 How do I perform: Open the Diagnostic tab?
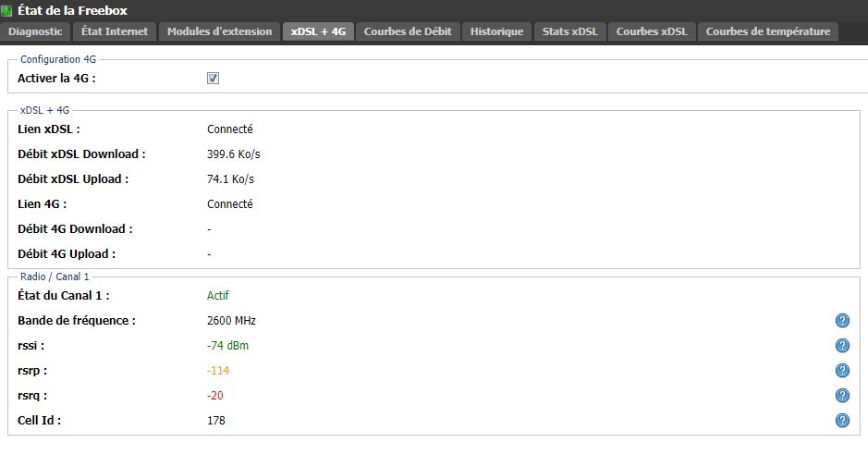coord(35,31)
